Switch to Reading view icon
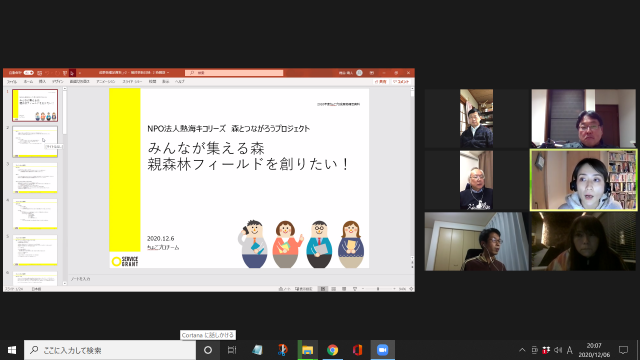640x360 pixels. [344, 289]
